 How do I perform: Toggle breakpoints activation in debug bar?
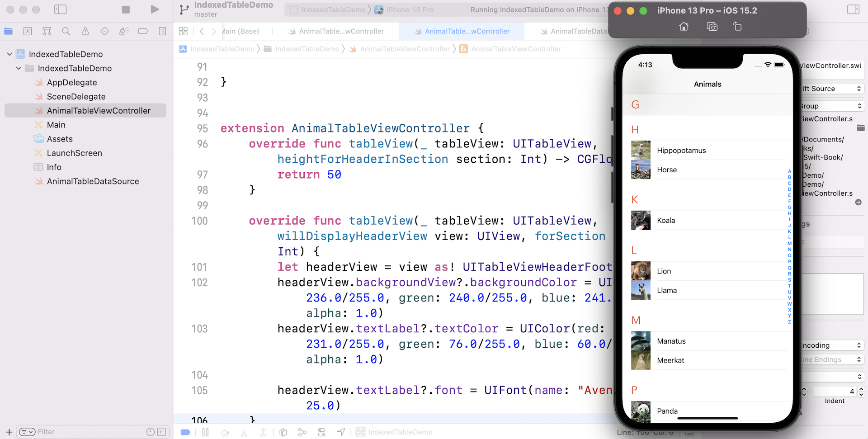[x=185, y=432]
